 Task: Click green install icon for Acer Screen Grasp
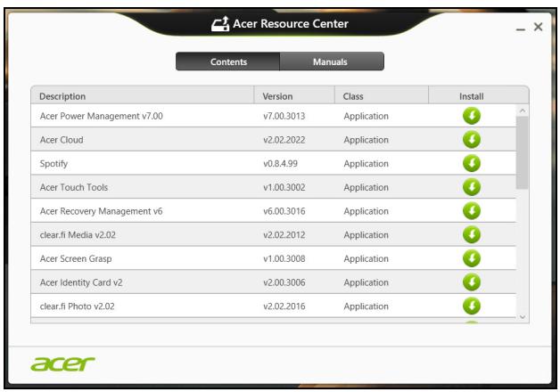[x=472, y=258]
